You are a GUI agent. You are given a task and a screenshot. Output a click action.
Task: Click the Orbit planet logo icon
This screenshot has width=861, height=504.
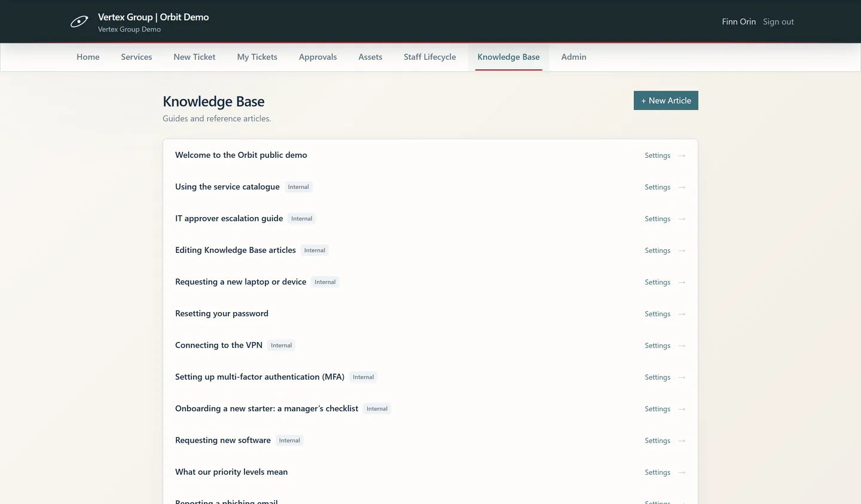coord(79,22)
